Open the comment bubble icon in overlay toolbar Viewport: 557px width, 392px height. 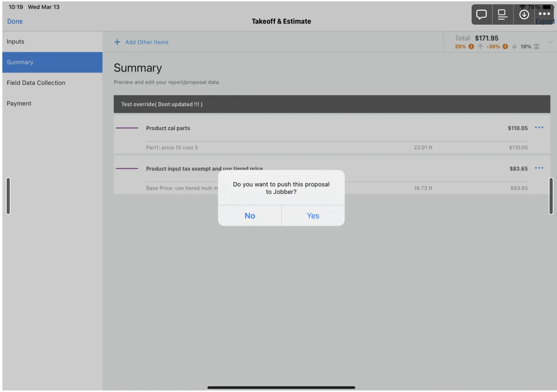click(x=481, y=14)
